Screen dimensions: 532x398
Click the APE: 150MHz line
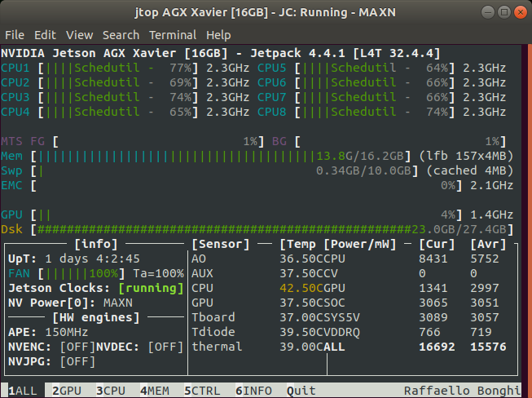point(48,332)
